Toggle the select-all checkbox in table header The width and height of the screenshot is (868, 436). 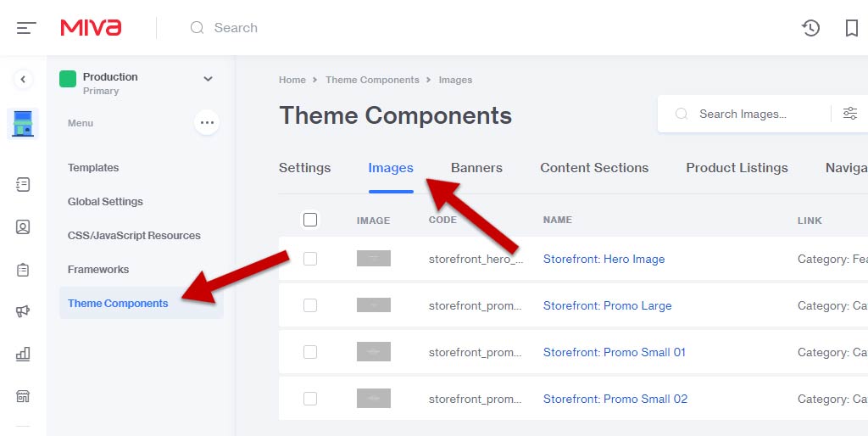[310, 220]
